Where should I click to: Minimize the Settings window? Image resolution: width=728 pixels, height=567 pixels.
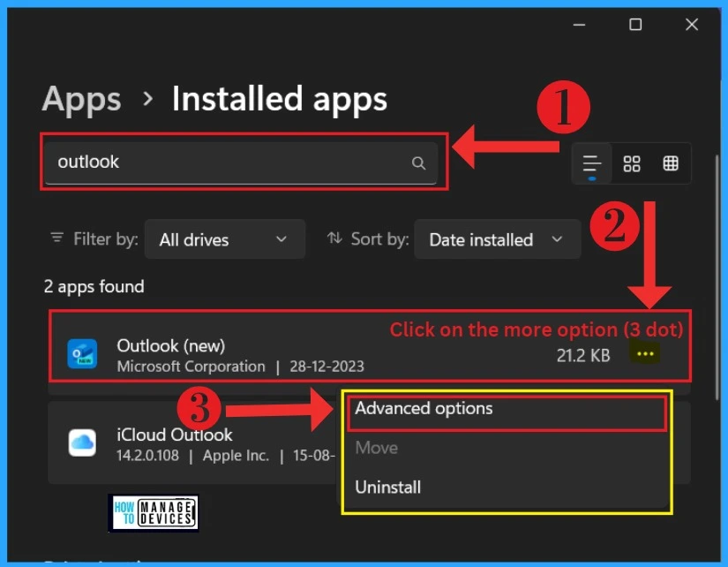coord(579,24)
